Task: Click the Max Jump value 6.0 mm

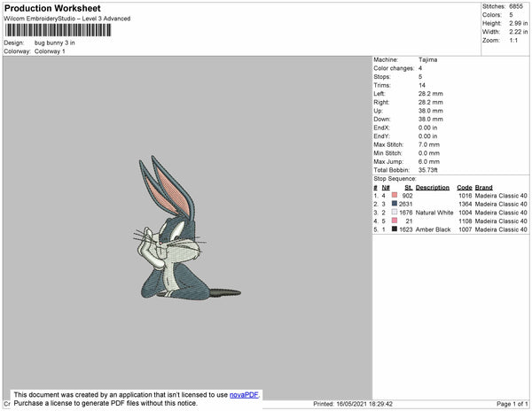Action: pyautogui.click(x=429, y=161)
